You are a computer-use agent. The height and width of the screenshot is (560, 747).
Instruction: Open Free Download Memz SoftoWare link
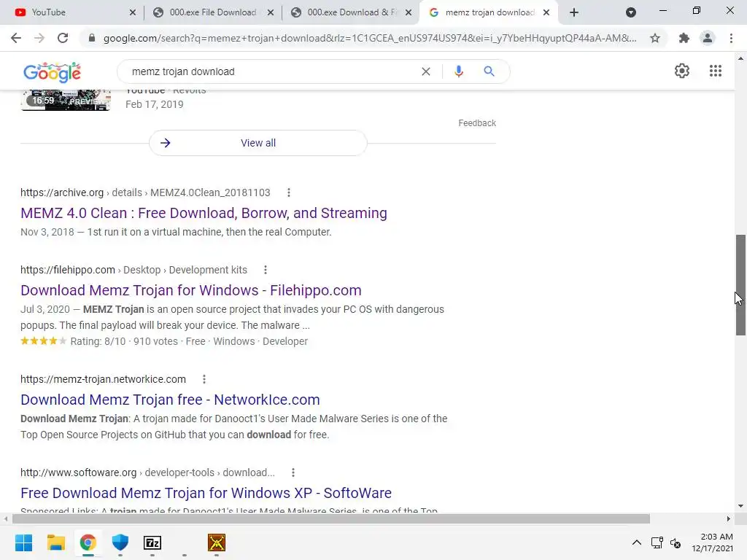pos(206,493)
